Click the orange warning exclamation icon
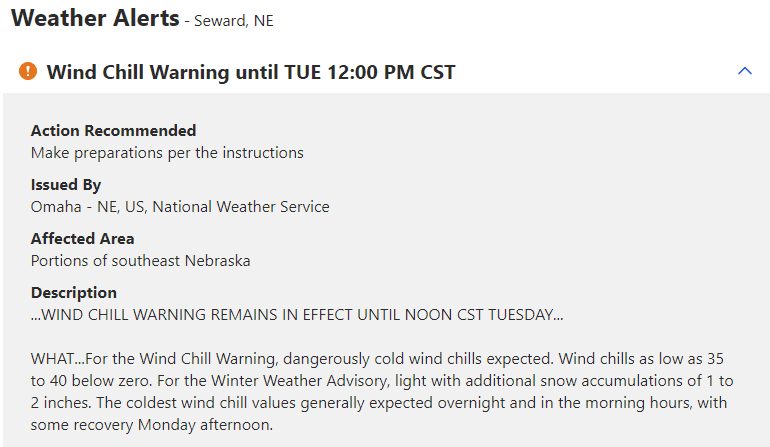This screenshot has width=770, height=447. [x=28, y=71]
